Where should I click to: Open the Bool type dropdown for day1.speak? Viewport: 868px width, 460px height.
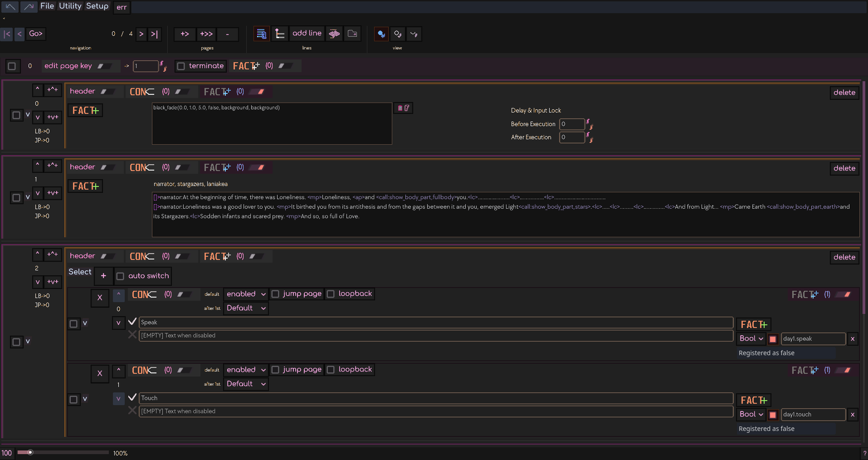tap(751, 339)
